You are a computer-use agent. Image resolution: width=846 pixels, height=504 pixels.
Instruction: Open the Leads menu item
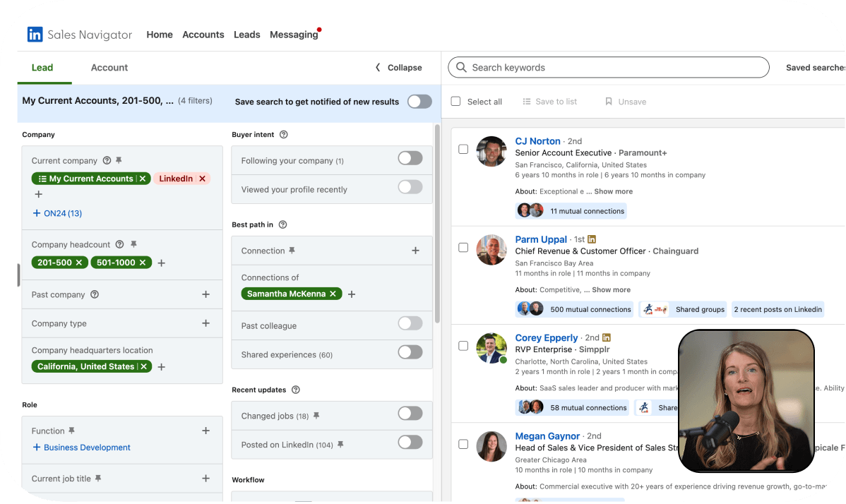247,35
